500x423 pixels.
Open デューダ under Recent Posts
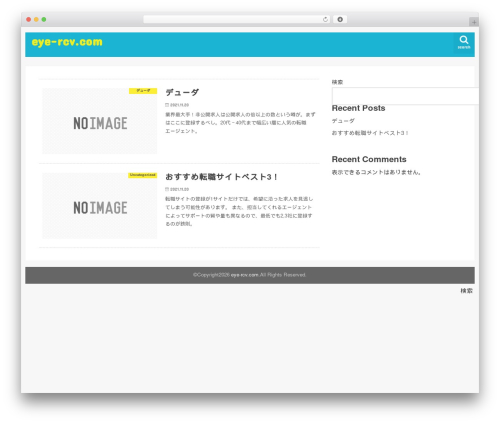click(343, 121)
